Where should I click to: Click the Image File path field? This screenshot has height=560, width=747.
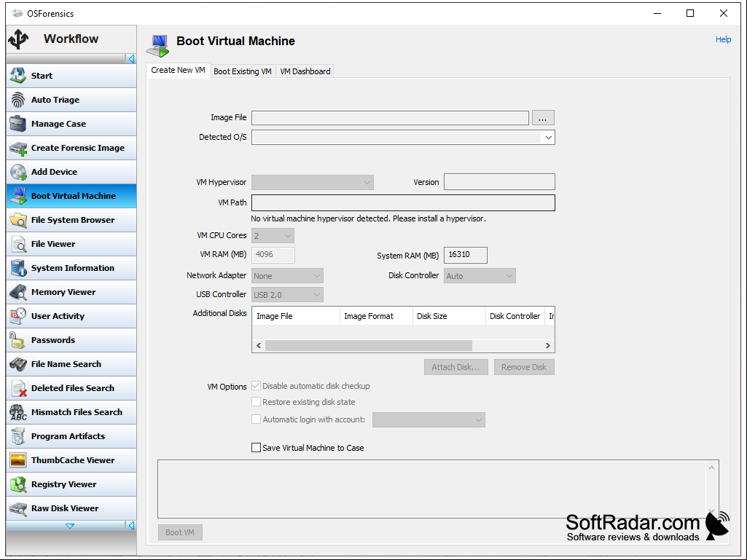[390, 118]
